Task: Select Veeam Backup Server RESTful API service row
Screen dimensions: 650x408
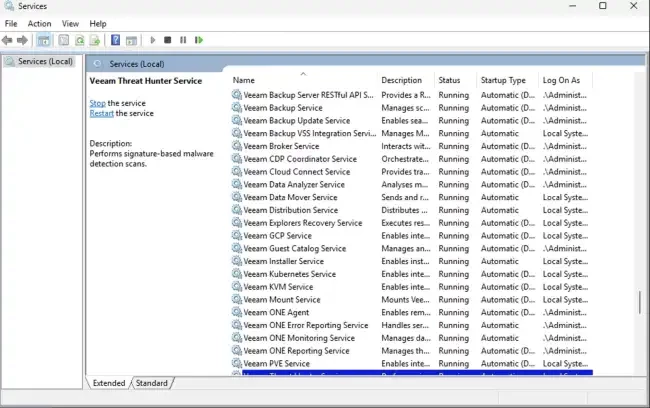Action: point(411,95)
